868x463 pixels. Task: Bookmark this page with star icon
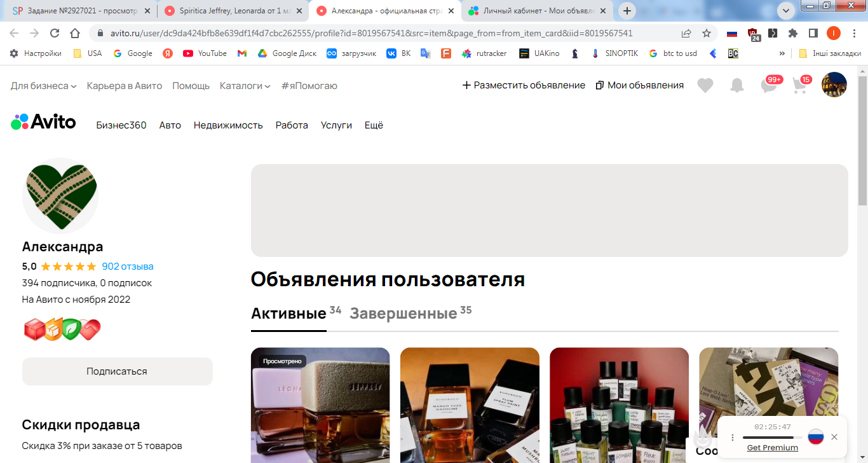point(707,33)
